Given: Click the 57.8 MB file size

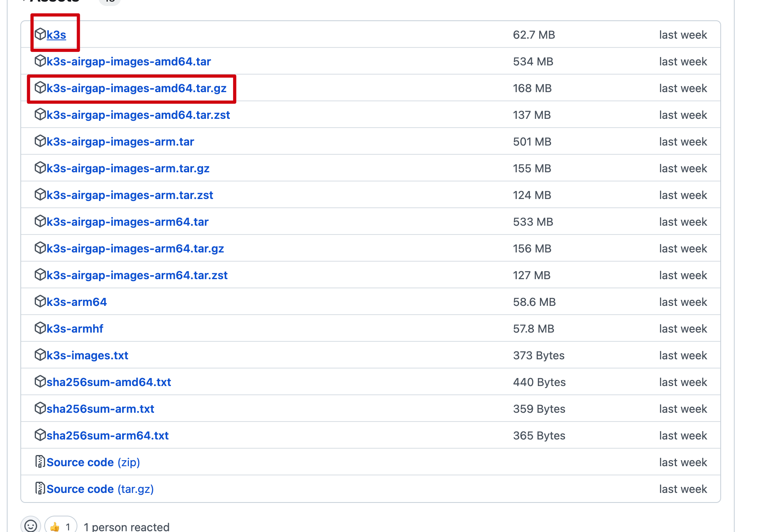Looking at the screenshot, I should point(534,329).
